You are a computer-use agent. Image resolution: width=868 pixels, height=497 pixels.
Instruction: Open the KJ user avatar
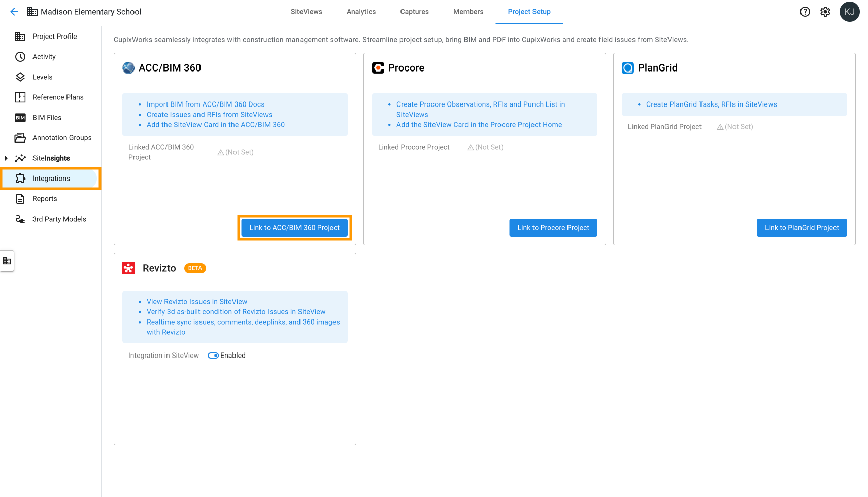pyautogui.click(x=850, y=12)
